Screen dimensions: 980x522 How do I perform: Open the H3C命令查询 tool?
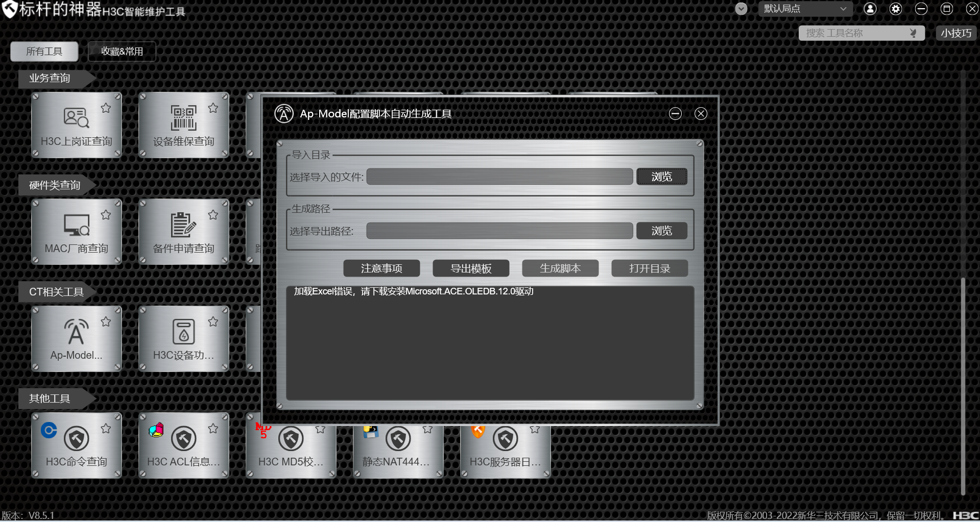[x=77, y=445]
